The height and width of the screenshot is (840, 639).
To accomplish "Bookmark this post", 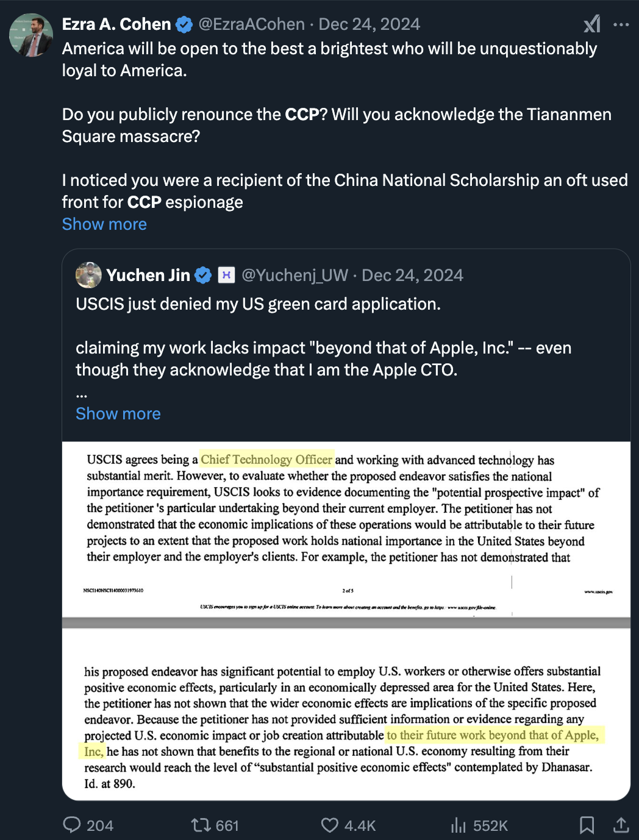I will click(587, 825).
